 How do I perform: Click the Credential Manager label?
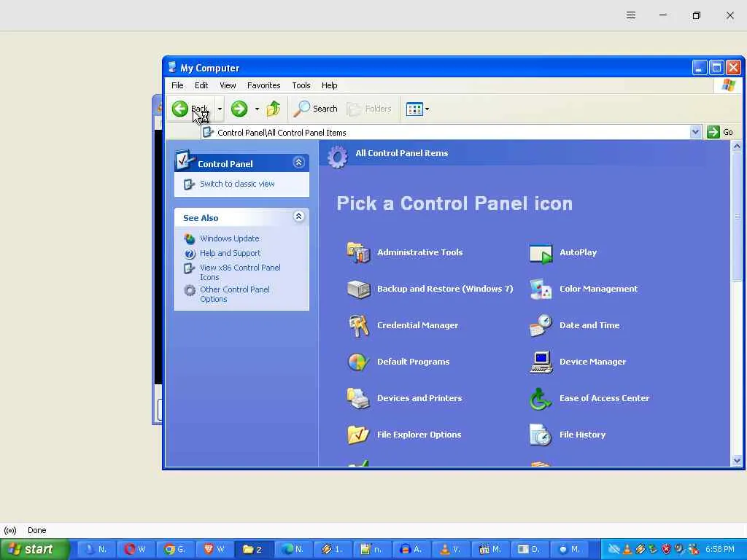417,325
